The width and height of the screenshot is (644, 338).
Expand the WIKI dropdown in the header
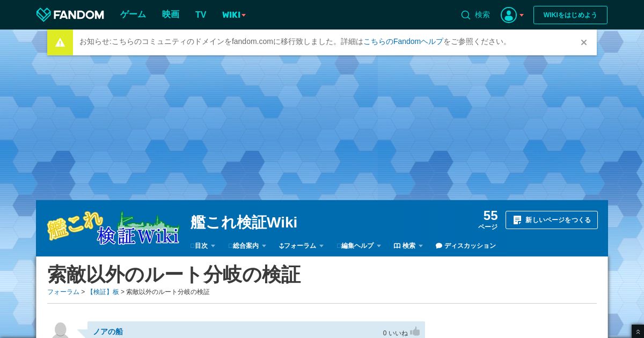pos(234,14)
